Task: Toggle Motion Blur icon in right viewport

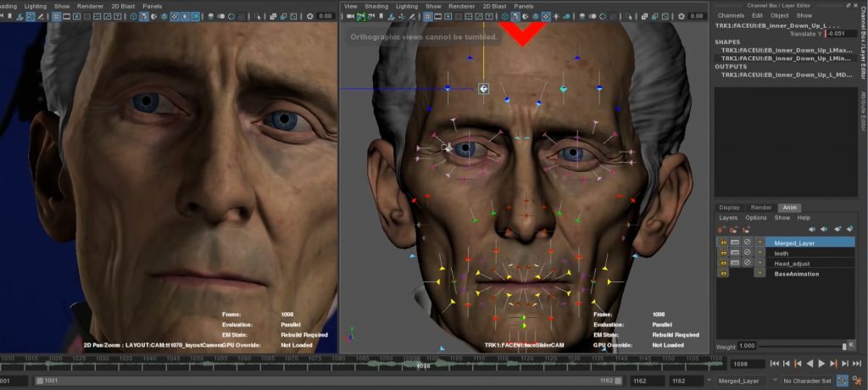Action: [593, 16]
